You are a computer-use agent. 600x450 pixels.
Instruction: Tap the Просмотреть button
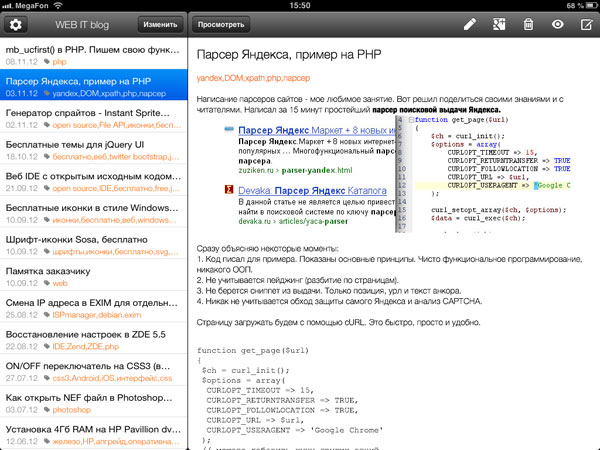221,24
